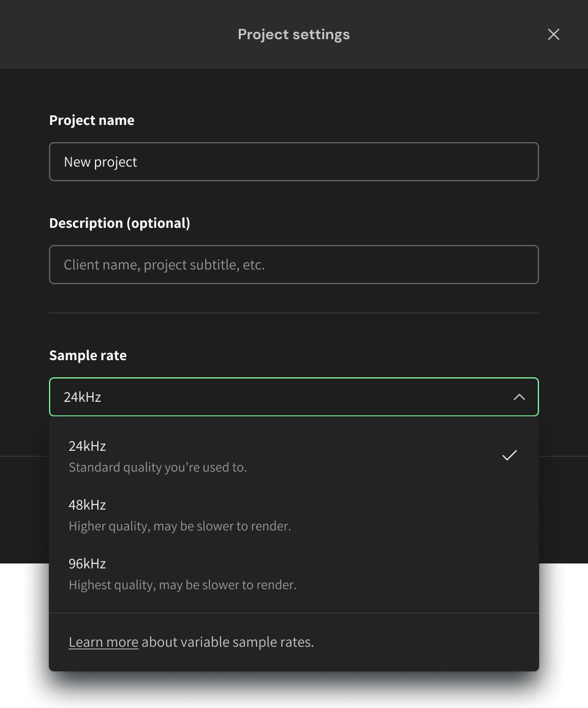This screenshot has height=708, width=588.
Task: Open the Learn more link
Action: [x=104, y=642]
